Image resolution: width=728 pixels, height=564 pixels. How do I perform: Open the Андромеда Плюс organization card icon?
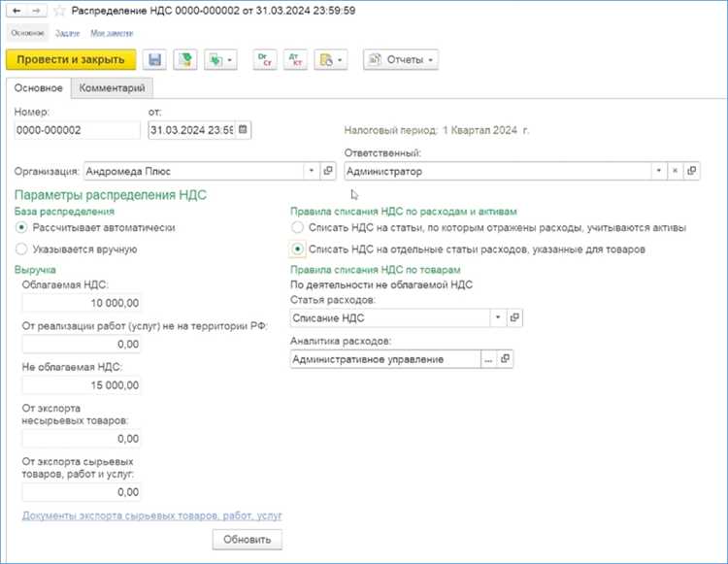pos(328,171)
